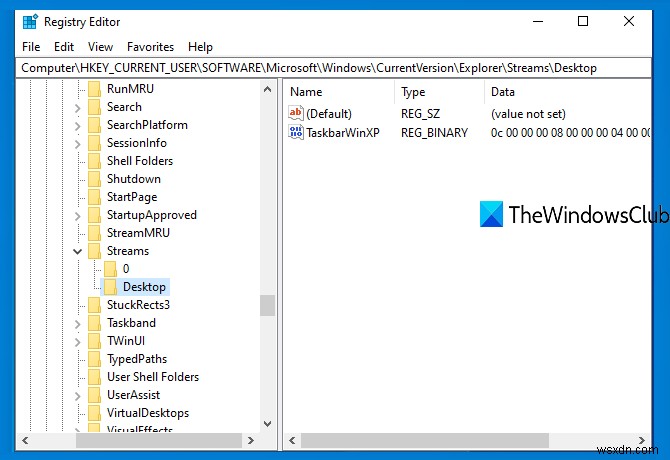670x460 pixels.
Task: Select the RunMRU folder icon
Action: click(x=94, y=89)
